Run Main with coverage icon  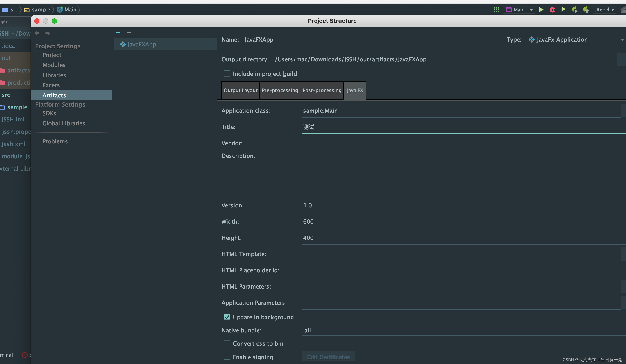tap(563, 9)
